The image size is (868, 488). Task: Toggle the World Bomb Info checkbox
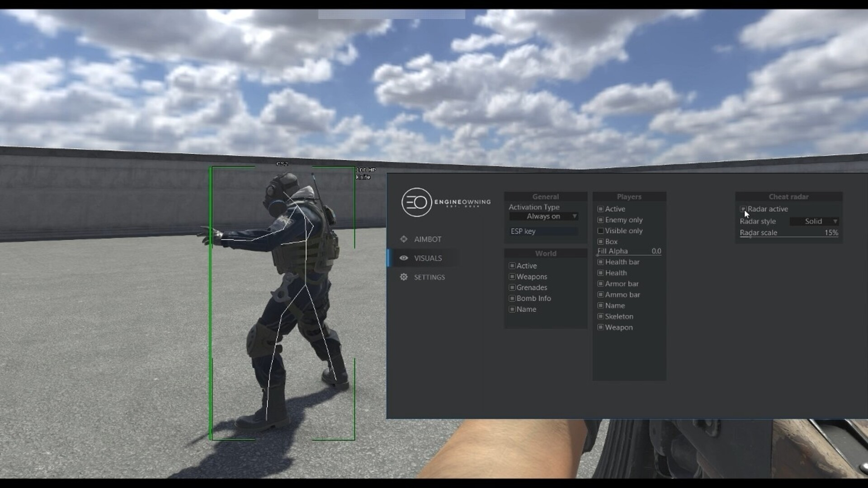[x=512, y=298]
